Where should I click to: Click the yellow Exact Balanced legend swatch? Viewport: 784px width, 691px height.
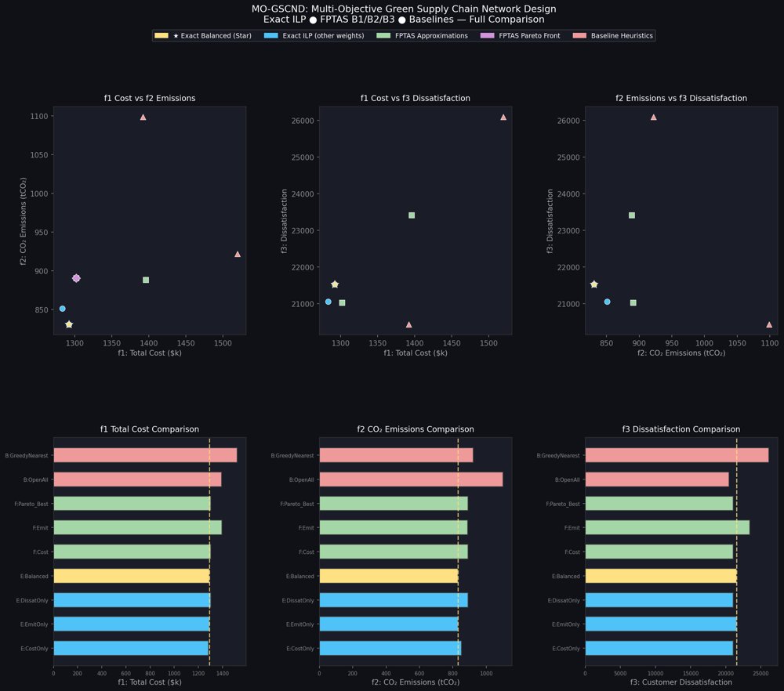[x=162, y=35]
